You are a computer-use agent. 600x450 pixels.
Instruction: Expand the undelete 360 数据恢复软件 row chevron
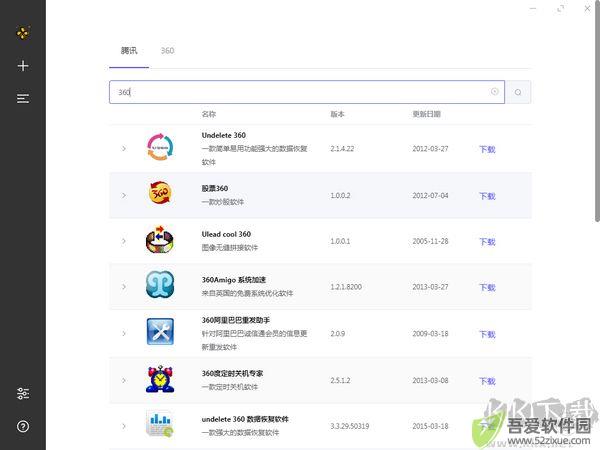coord(124,426)
